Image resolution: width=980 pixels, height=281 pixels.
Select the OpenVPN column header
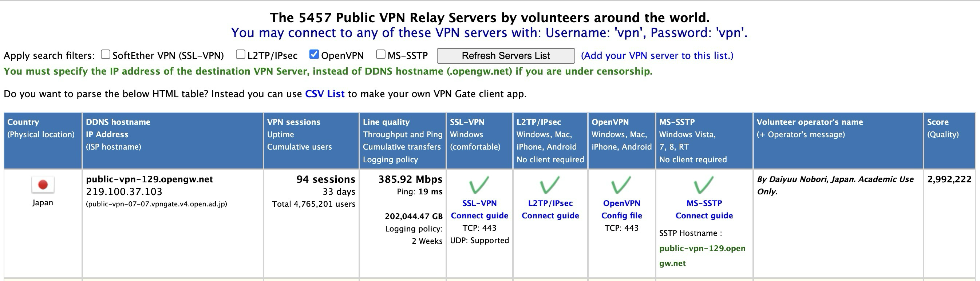[x=622, y=141]
